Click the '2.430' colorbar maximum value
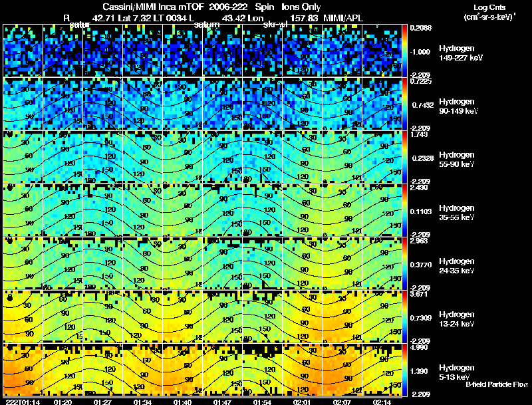 tap(419, 188)
